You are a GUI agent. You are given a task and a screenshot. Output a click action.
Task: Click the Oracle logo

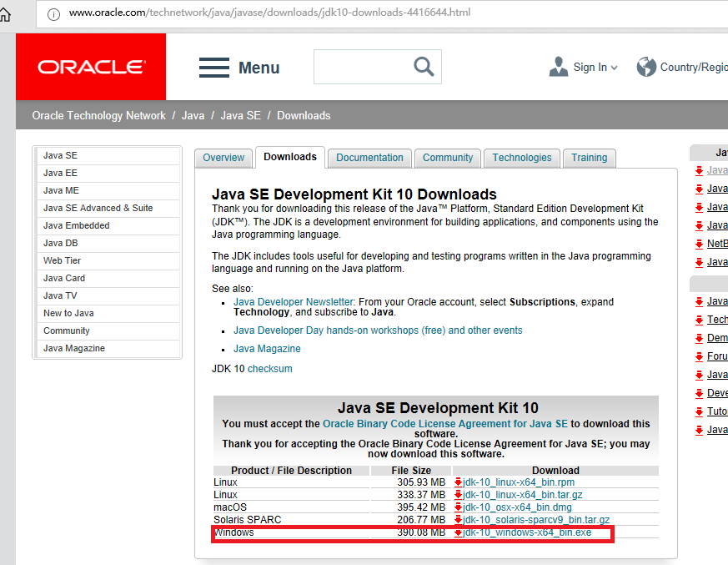[x=90, y=66]
